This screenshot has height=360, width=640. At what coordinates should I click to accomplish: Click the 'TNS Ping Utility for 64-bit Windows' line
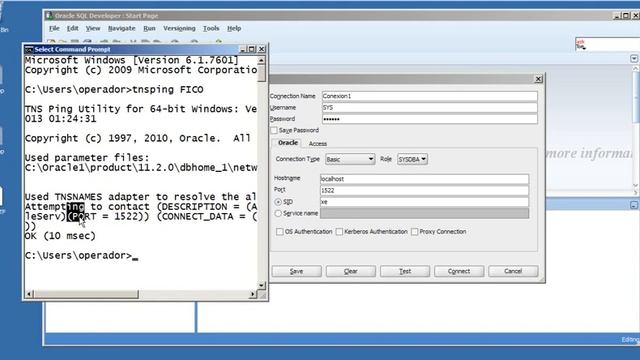point(141,109)
